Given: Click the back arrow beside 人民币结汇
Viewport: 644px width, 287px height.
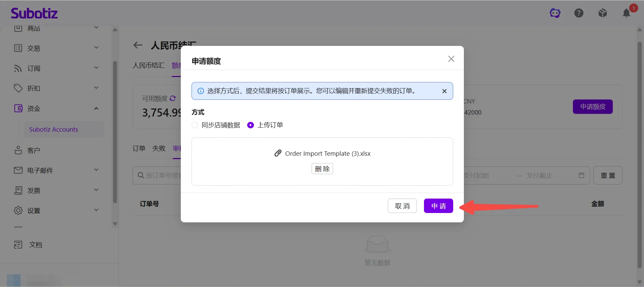Looking at the screenshot, I should [x=138, y=45].
